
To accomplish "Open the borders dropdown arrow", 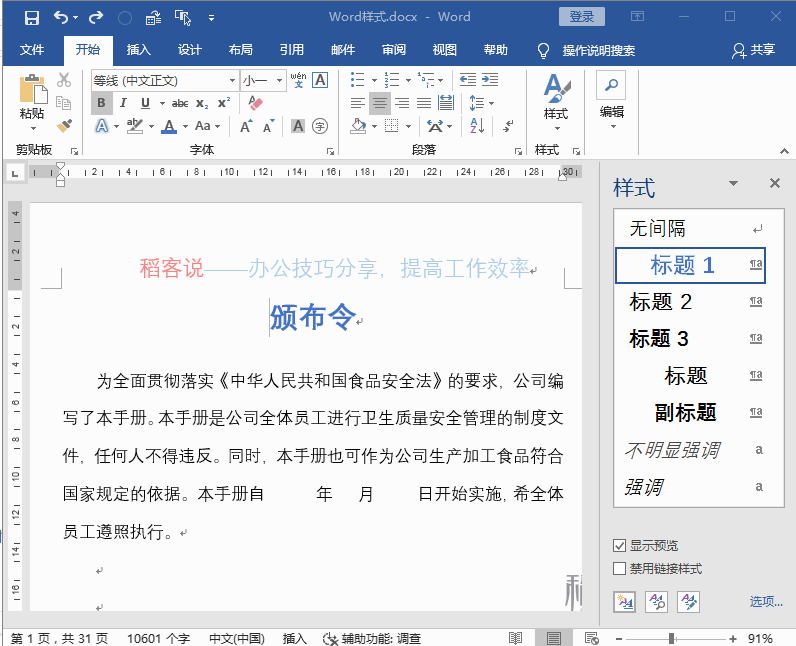I will (x=408, y=126).
